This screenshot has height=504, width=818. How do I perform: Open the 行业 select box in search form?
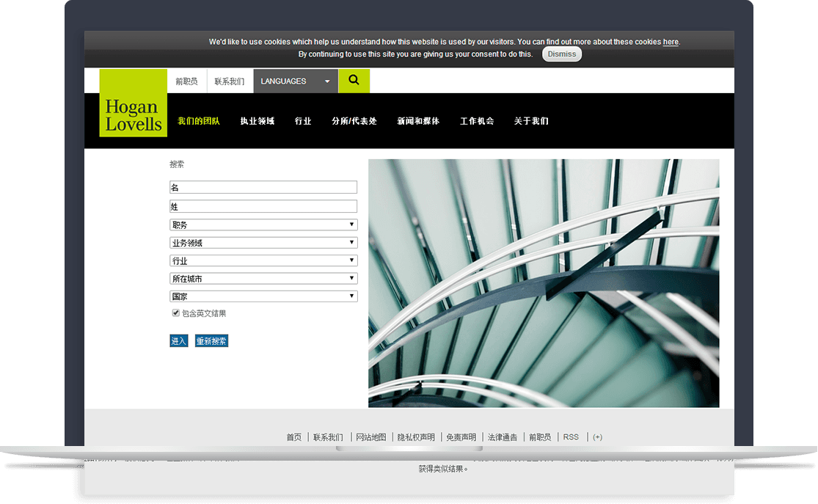coord(263,260)
